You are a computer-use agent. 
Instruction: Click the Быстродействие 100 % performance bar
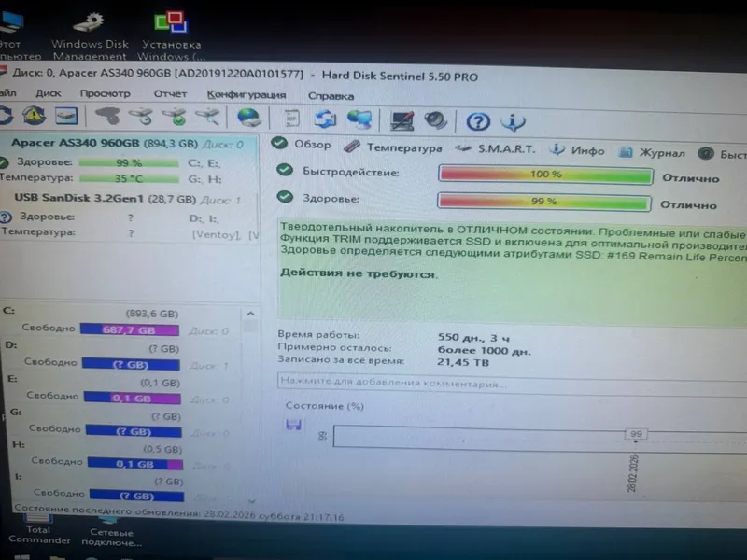(545, 175)
